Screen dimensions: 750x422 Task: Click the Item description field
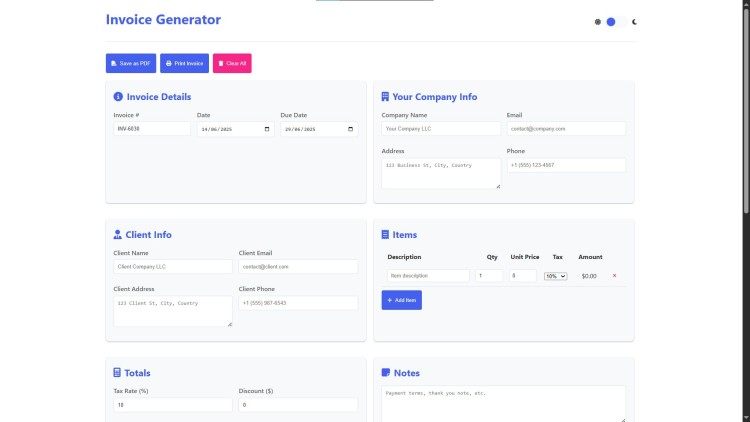[x=428, y=276]
